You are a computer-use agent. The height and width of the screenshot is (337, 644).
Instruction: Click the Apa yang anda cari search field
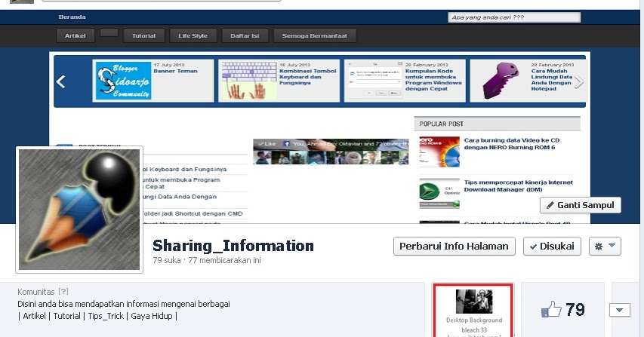[x=514, y=17]
